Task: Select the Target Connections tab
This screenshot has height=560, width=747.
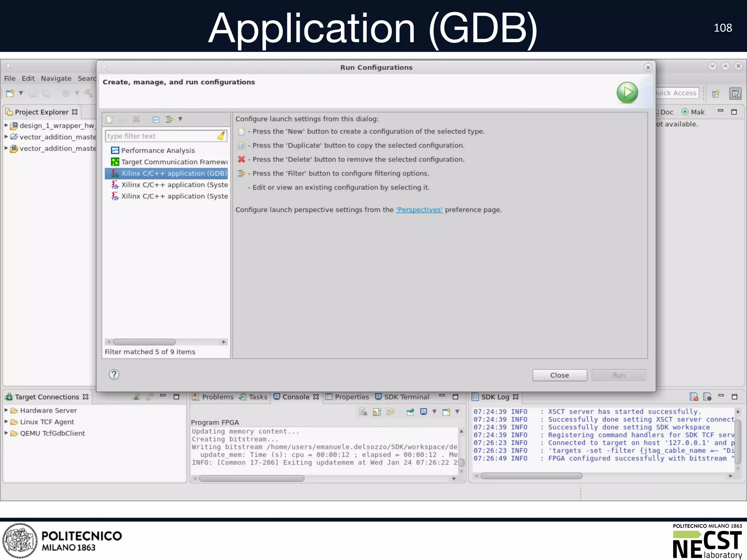Action: [x=47, y=397]
